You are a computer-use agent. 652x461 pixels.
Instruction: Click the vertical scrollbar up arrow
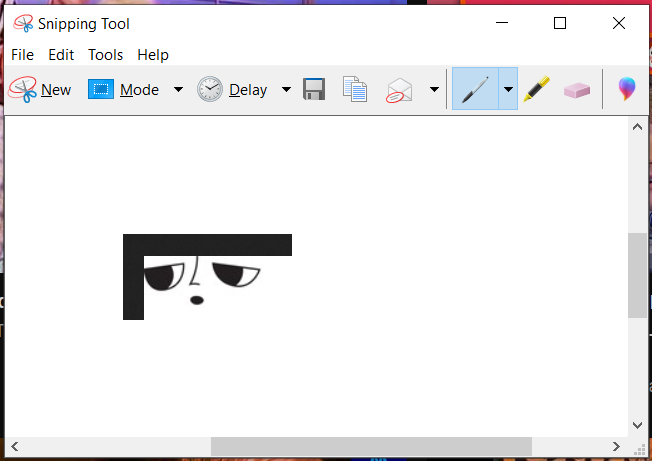637,127
